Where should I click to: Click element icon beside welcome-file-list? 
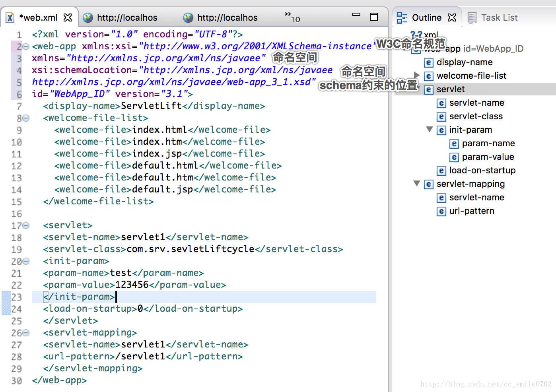[428, 76]
